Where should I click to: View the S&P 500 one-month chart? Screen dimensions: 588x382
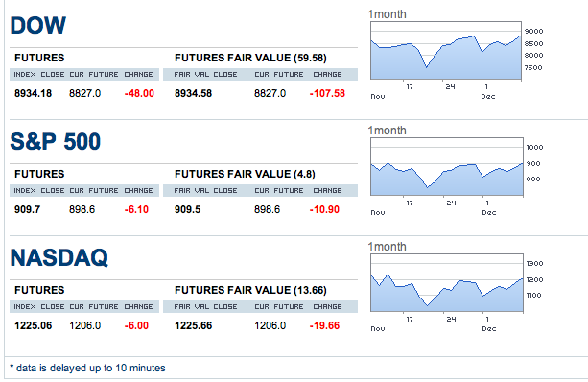(447, 167)
